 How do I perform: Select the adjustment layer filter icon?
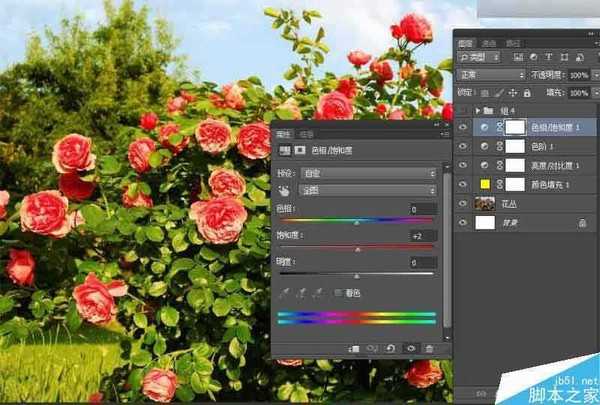[x=533, y=57]
